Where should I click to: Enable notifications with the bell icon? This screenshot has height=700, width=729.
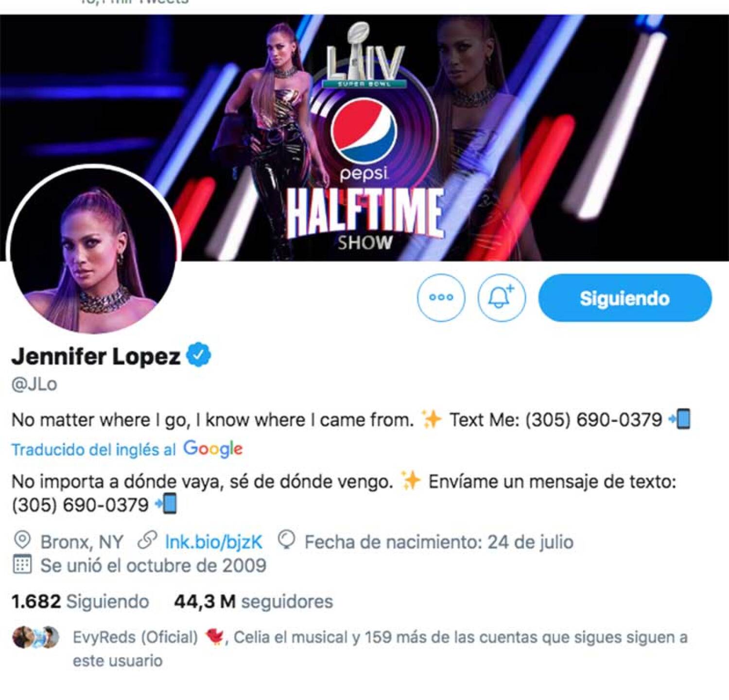pos(501,297)
